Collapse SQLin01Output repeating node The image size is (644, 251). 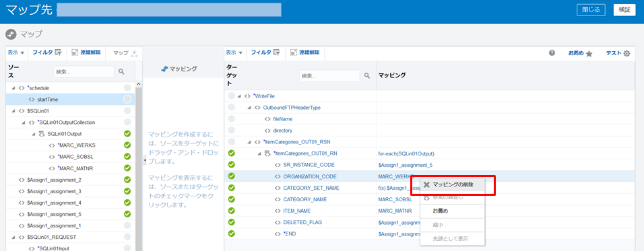(33, 134)
